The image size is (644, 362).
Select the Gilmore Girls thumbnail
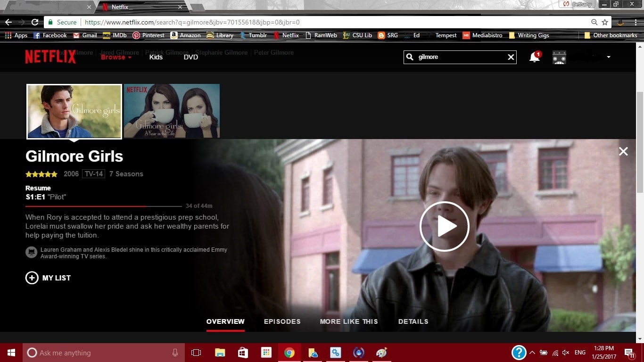(74, 112)
